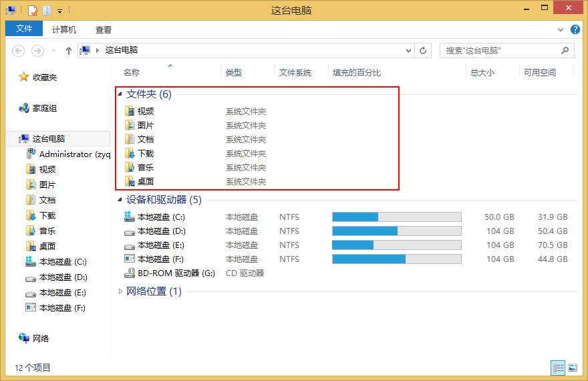Select the 音乐 folder icon in the file list
The height and width of the screenshot is (381, 588).
pos(130,167)
